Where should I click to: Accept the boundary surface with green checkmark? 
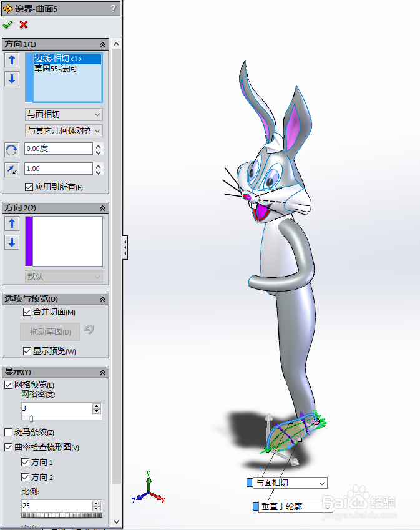point(7,25)
